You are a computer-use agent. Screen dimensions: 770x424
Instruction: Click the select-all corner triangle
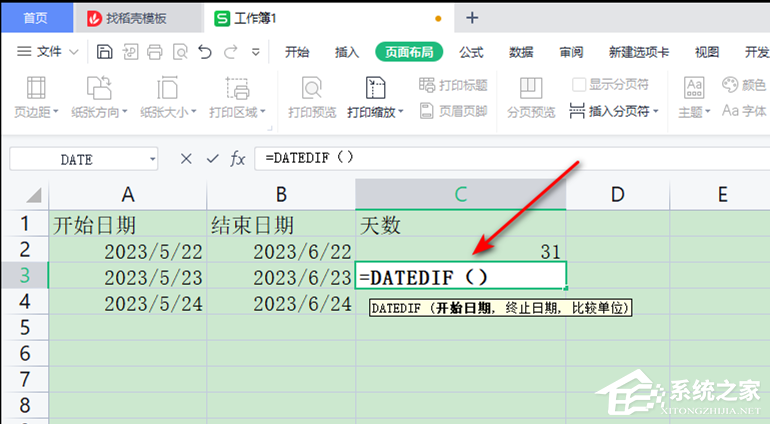tap(33, 196)
